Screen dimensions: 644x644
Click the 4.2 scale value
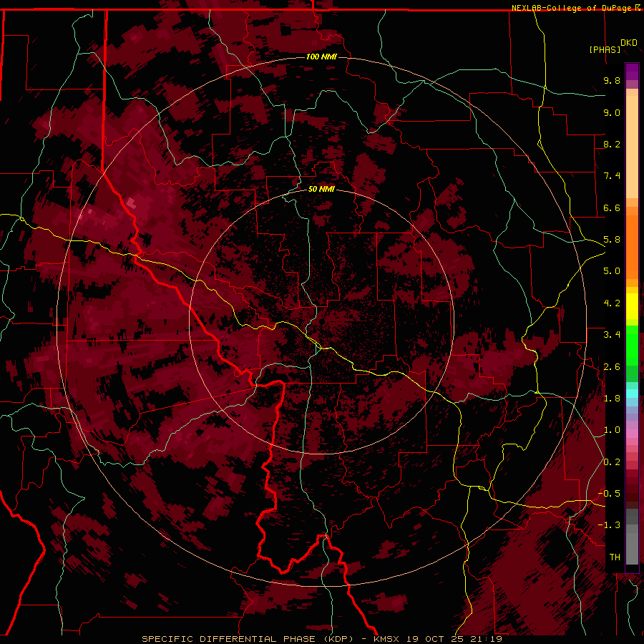612,303
